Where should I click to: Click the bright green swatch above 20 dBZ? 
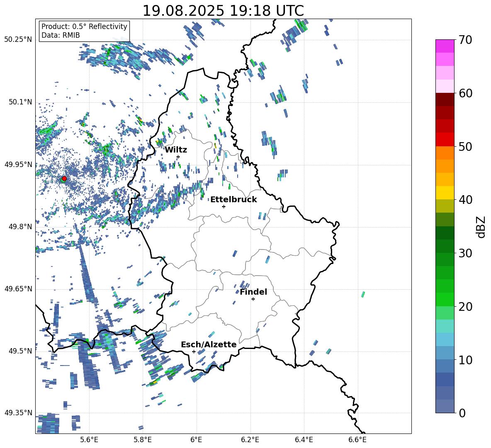pyautogui.click(x=445, y=299)
